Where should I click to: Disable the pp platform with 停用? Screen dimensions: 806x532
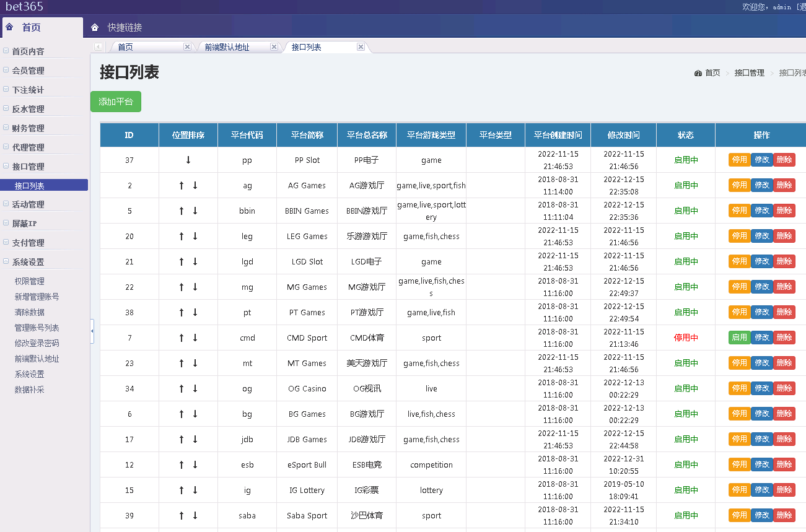[x=740, y=160]
